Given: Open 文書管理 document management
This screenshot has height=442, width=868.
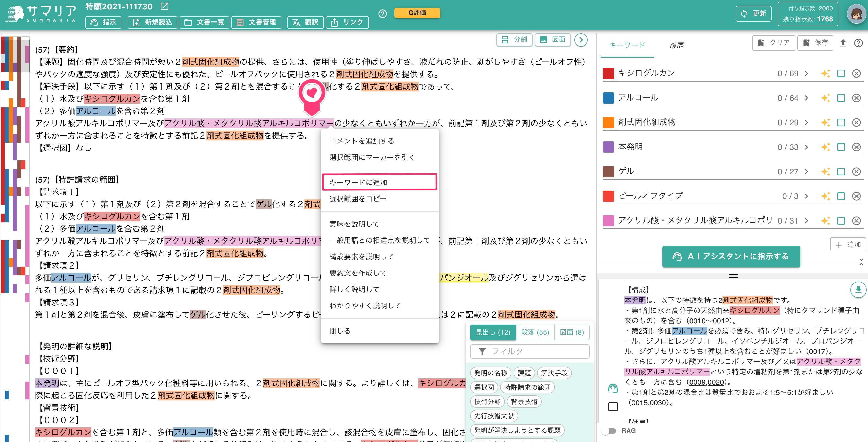Looking at the screenshot, I should click(x=257, y=23).
